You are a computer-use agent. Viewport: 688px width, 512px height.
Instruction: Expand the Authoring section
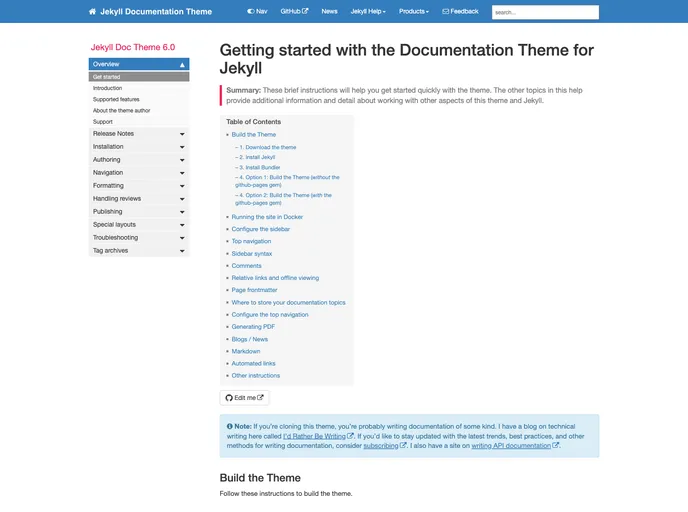[x=139, y=160]
